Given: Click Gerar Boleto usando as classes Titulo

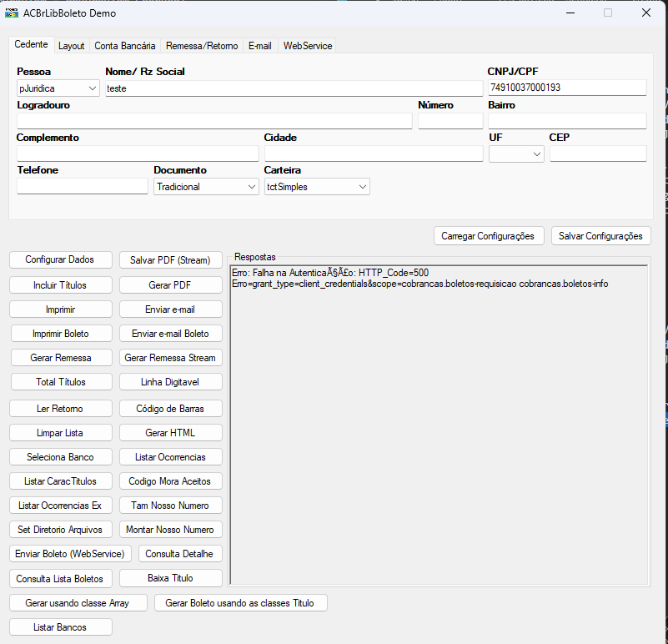Looking at the screenshot, I should 241,603.
